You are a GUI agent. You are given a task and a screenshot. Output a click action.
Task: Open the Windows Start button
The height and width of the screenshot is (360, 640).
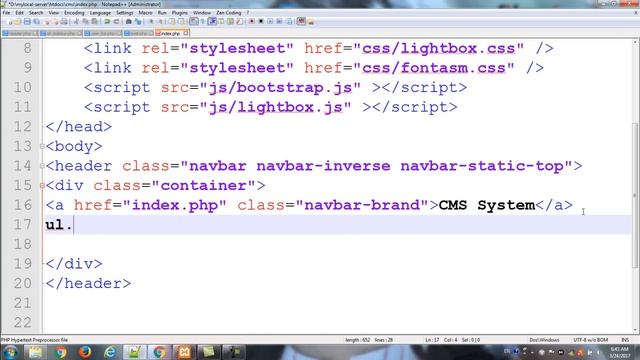pyautogui.click(x=10, y=352)
